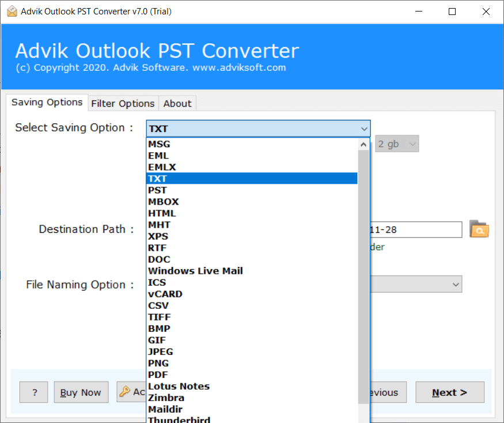Open the File Naming Option dropdown

(x=416, y=284)
